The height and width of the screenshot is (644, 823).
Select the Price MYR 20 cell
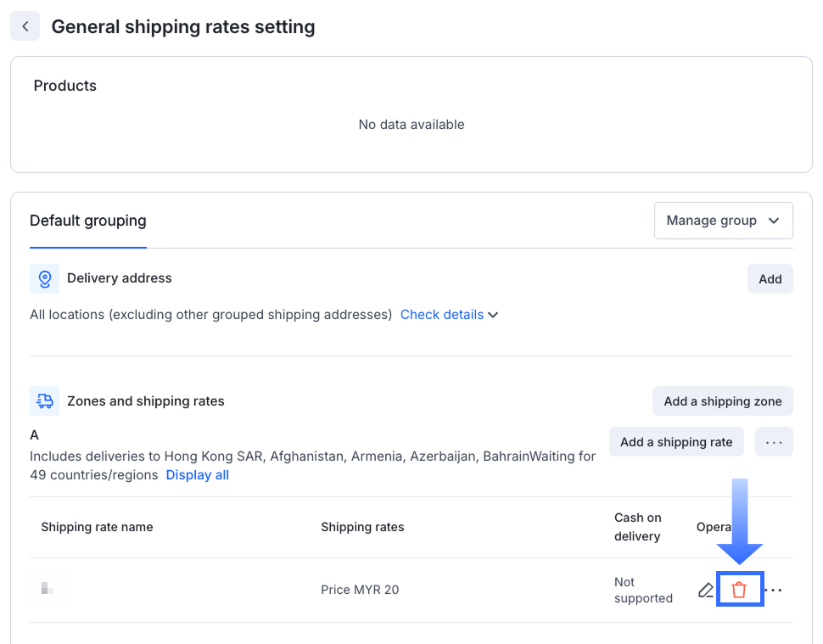pos(360,590)
